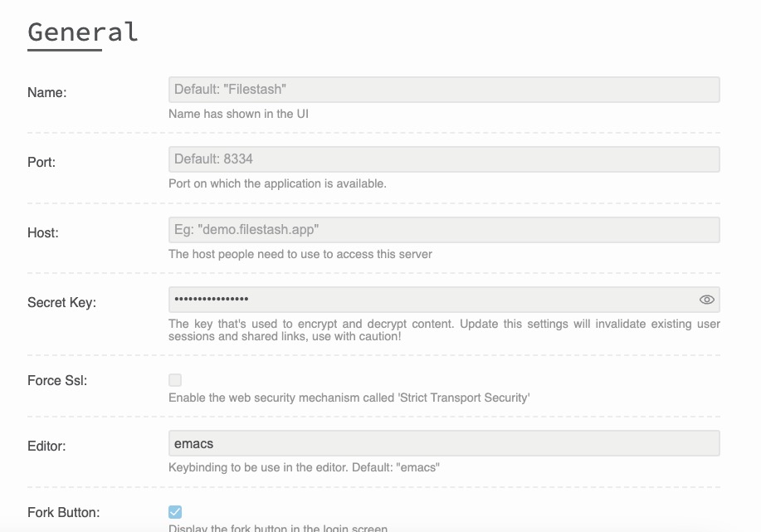
Task: Click the Port input showing 'Default: 8334'
Action: tap(444, 159)
